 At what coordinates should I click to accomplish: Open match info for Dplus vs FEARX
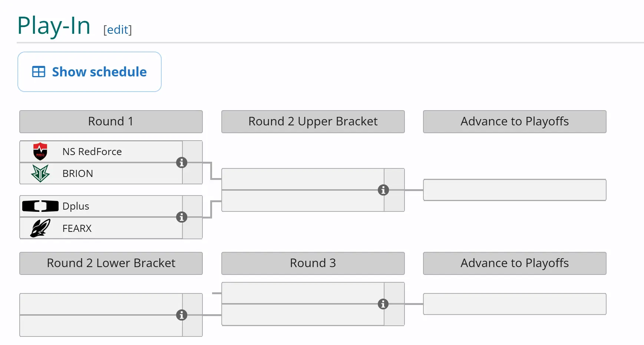pos(181,217)
